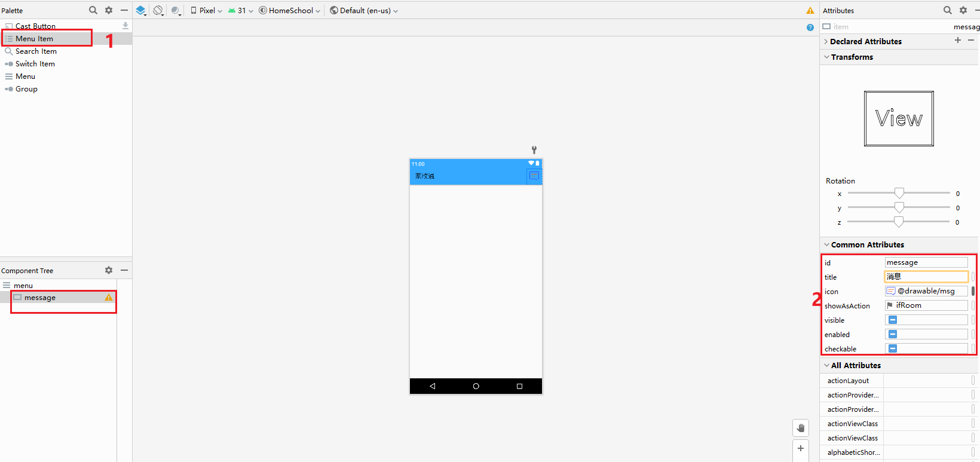Select Cast Button in the Palette

tap(35, 26)
